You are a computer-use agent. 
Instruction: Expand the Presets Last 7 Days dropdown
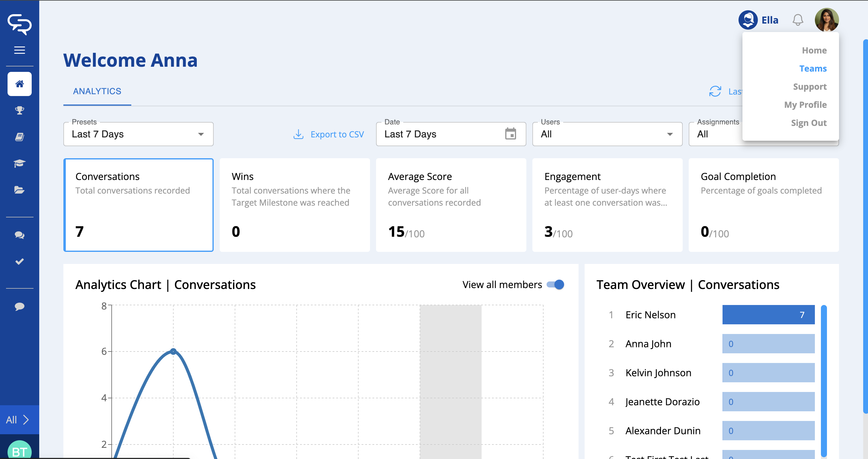[138, 134]
